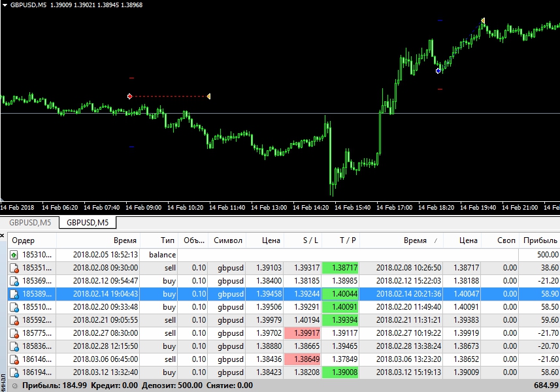
Task: Sort by the Прибыль column header
Action: 539,240
